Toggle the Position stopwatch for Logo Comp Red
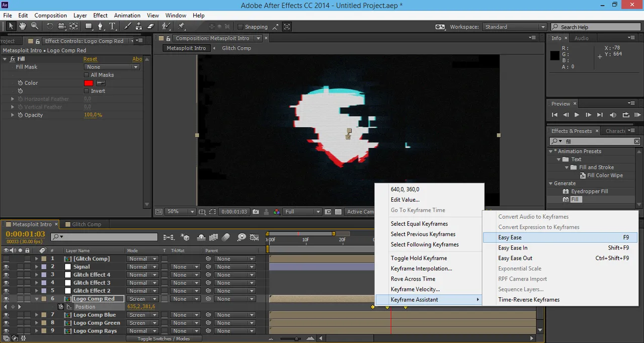 pos(61,307)
